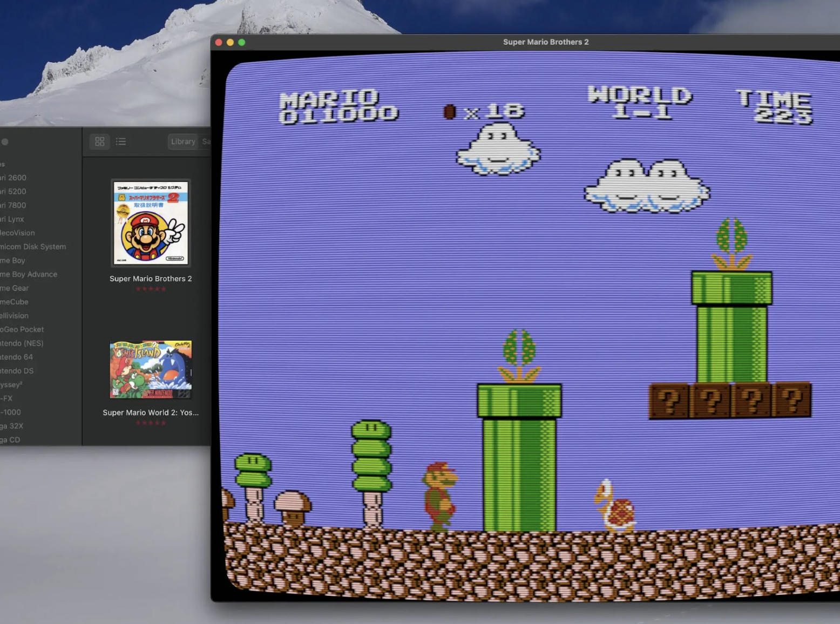
Task: Adjust the star rating under Super Mario Brothers 2
Action: point(151,289)
